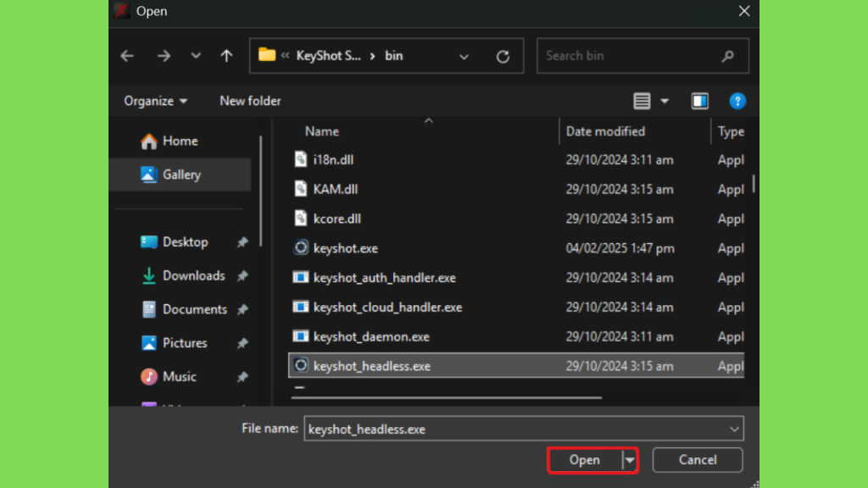The height and width of the screenshot is (488, 868).
Task: Open the Downloads quick access folder
Action: 194,275
